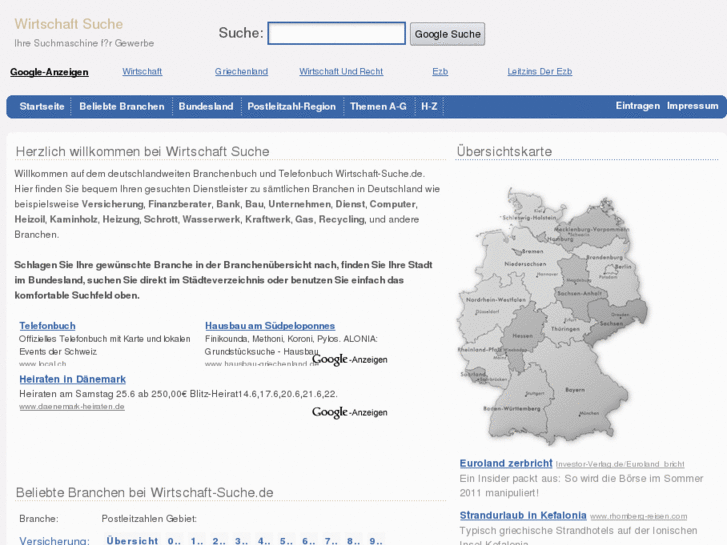
Task: Click the Suche search input field
Action: point(337,33)
